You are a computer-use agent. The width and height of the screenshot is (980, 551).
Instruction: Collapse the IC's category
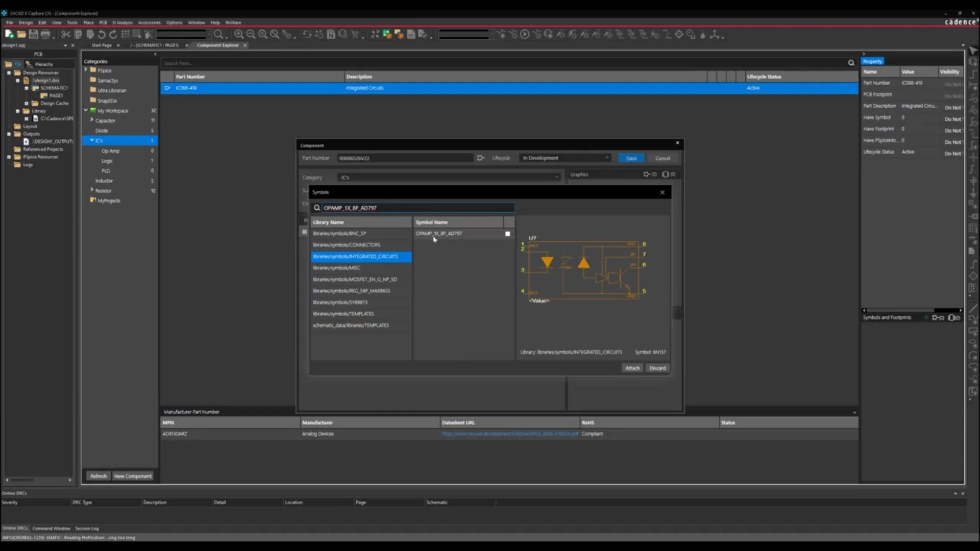92,140
